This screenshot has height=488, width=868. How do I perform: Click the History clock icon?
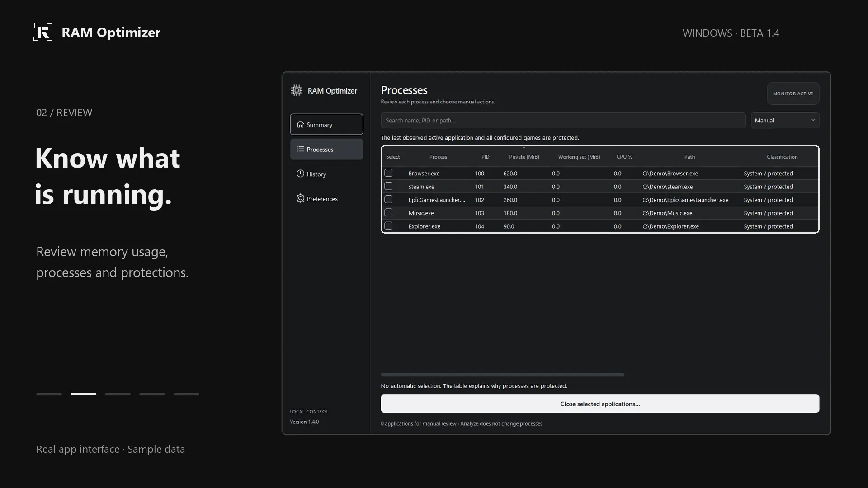point(300,174)
